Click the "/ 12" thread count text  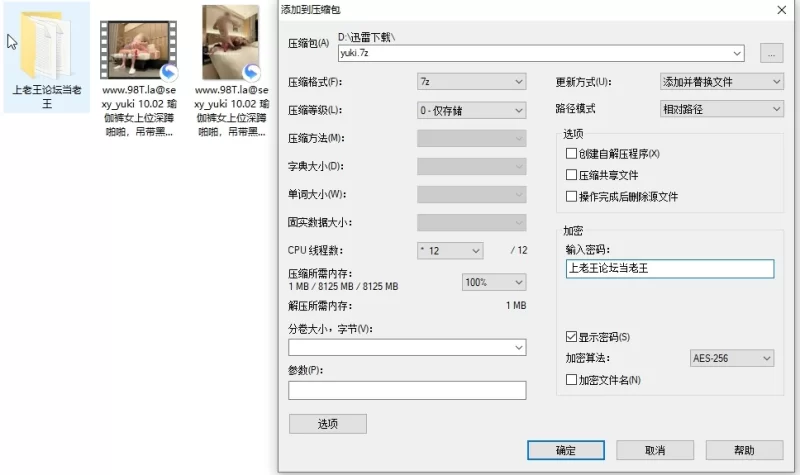point(519,250)
